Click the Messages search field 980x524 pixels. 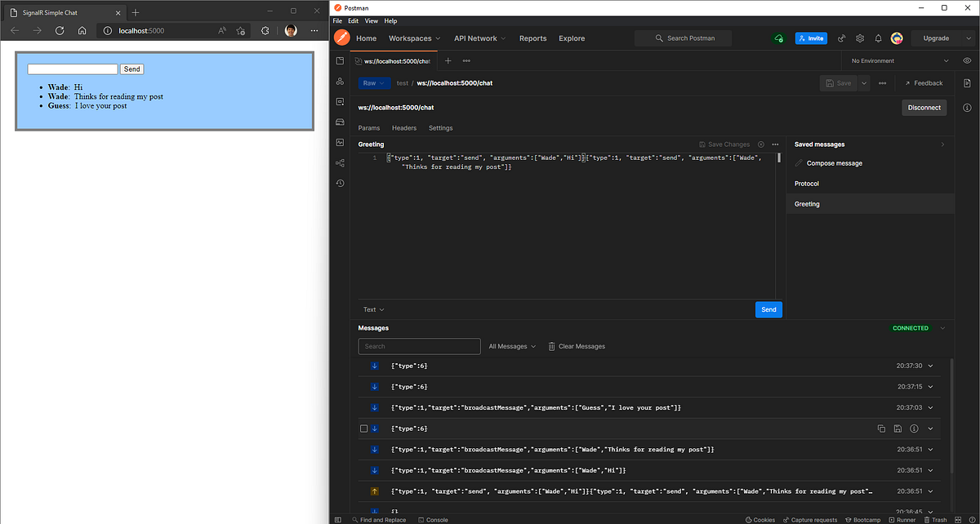(x=419, y=346)
